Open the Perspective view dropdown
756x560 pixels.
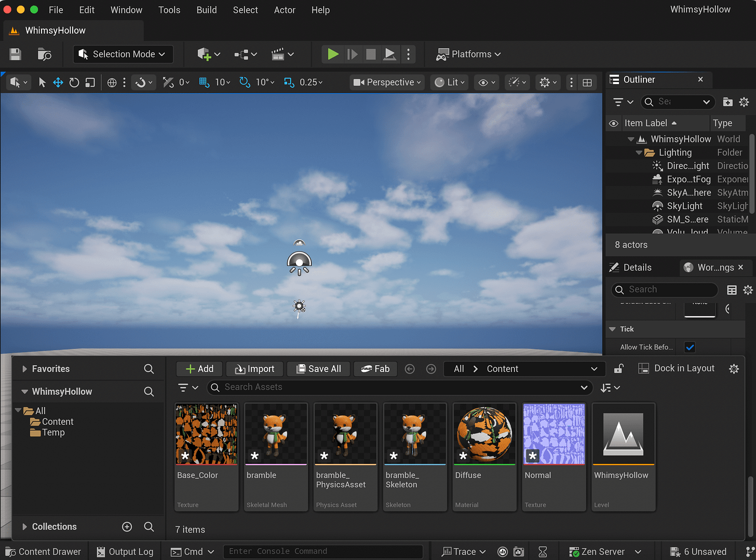pos(387,82)
